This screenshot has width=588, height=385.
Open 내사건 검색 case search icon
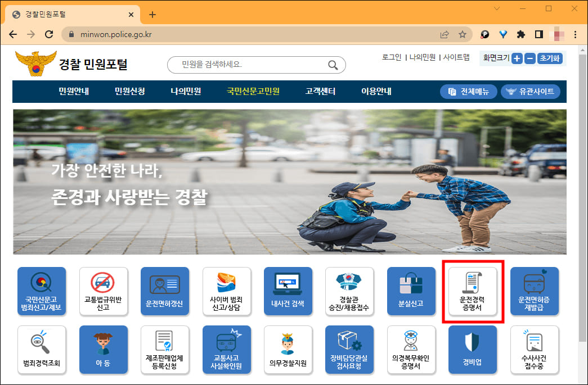tap(288, 291)
